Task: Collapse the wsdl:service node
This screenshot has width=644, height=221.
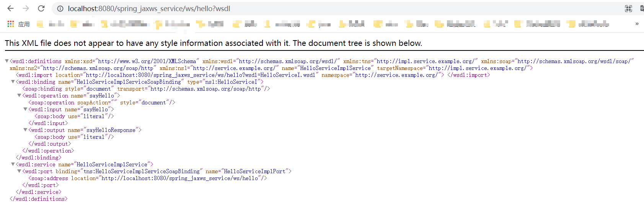Action: coord(13,164)
